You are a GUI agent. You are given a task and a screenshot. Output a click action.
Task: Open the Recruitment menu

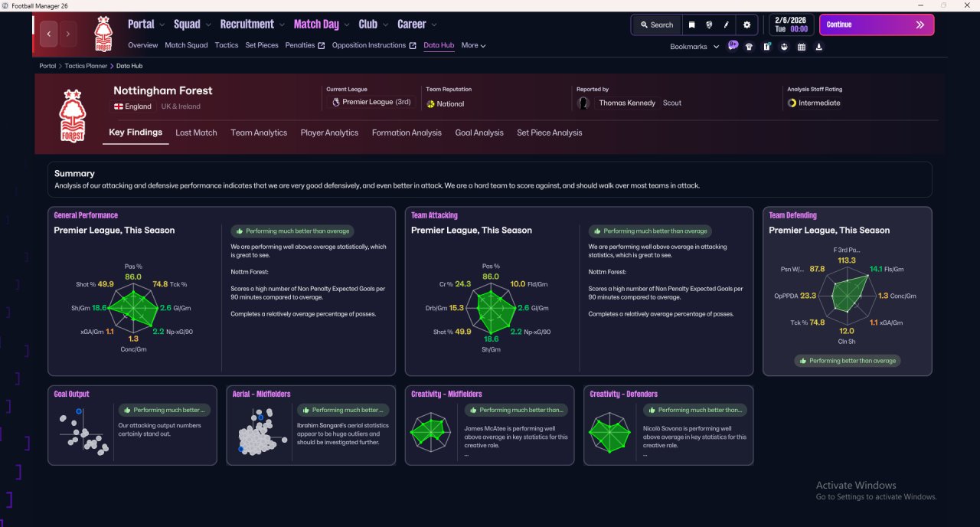pos(252,25)
